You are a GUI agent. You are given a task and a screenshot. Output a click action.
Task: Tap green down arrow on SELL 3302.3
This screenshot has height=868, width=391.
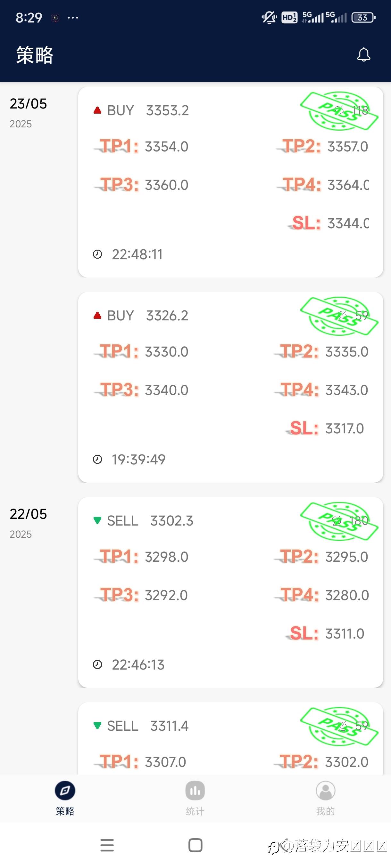(x=97, y=520)
